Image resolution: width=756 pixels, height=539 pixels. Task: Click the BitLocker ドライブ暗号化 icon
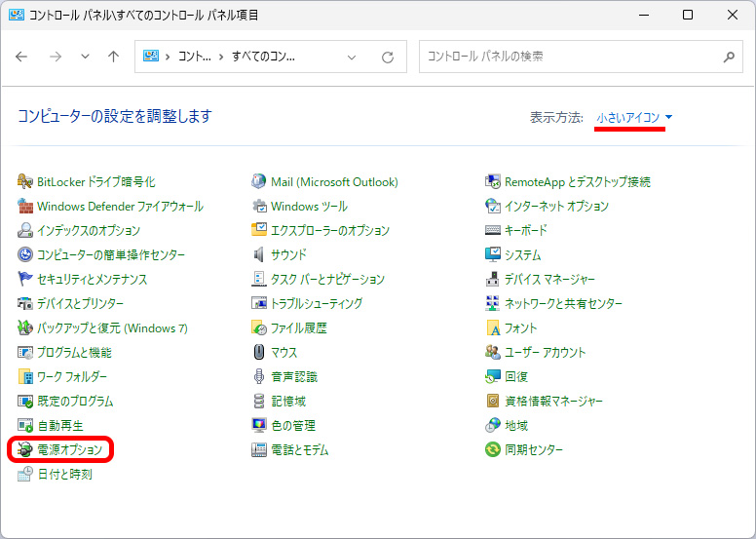point(25,182)
